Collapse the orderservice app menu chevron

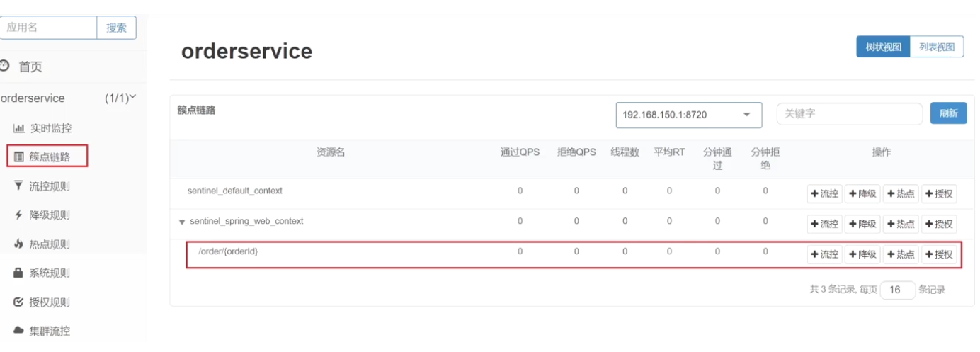pyautogui.click(x=132, y=98)
